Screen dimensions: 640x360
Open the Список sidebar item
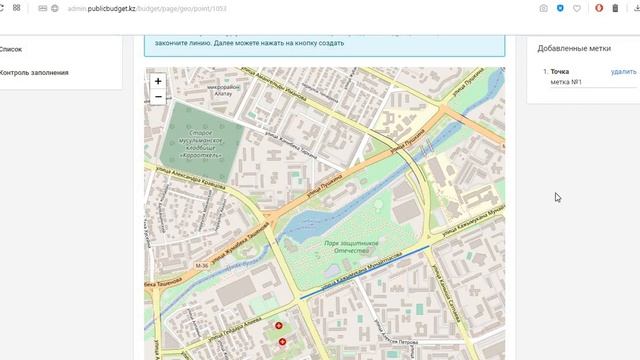tap(11, 49)
